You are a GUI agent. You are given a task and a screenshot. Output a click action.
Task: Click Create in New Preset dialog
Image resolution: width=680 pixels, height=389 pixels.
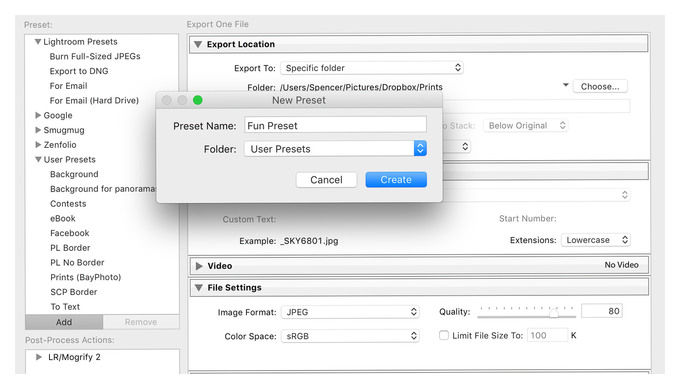click(396, 180)
